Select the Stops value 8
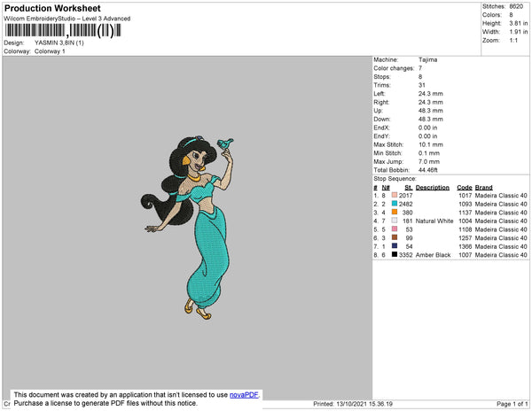Viewport: 532px width, 411px height. (x=420, y=76)
